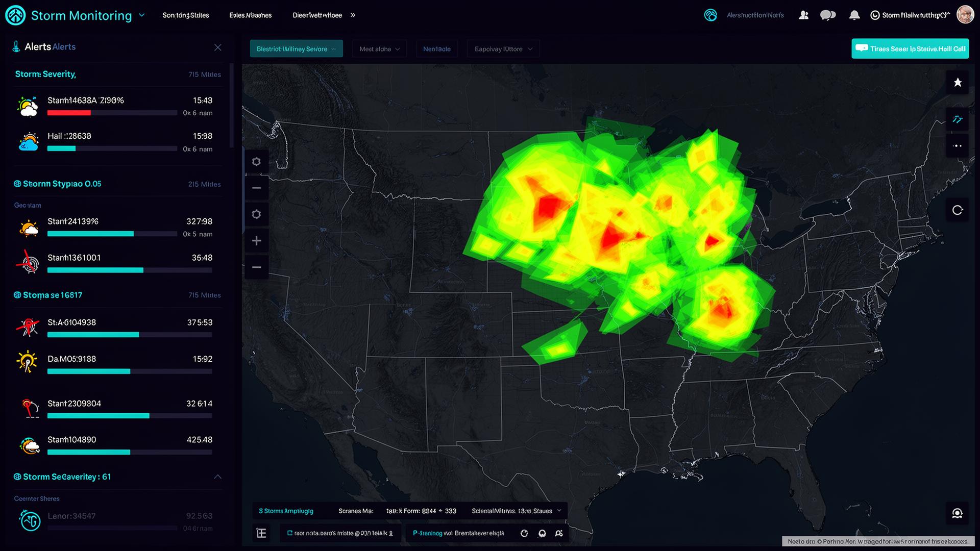
Task: Select the users icon in the header
Action: point(803,15)
